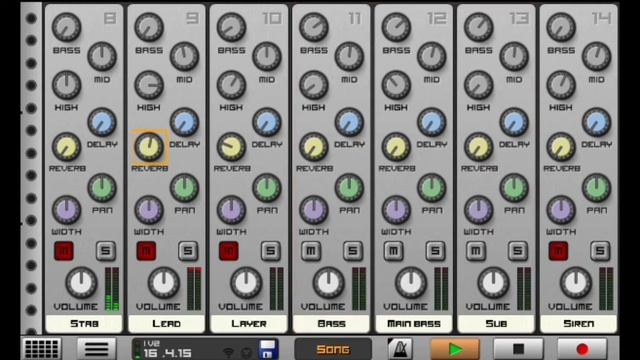640x360 pixels.
Task: Click the Delay knob on Sub channel
Action: [514, 122]
